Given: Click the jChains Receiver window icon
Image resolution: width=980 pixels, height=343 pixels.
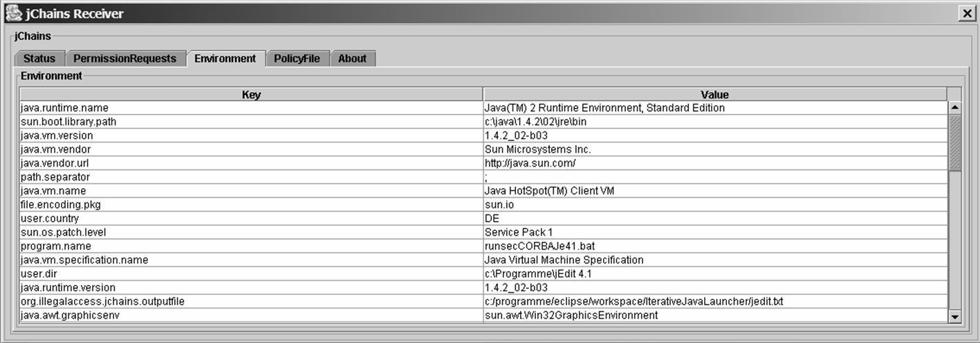Looking at the screenshot, I should pyautogui.click(x=13, y=12).
